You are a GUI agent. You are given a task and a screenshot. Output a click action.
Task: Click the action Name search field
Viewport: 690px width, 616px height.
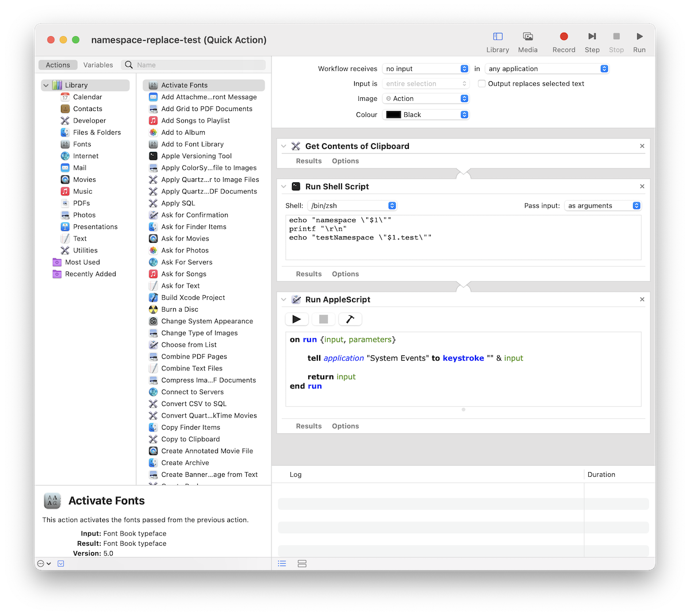(x=194, y=65)
